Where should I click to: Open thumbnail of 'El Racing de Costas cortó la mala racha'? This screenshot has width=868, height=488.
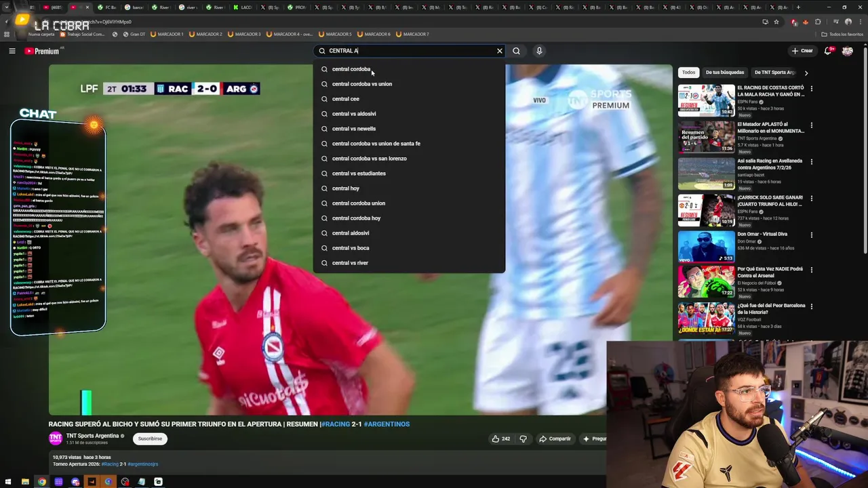pyautogui.click(x=706, y=100)
